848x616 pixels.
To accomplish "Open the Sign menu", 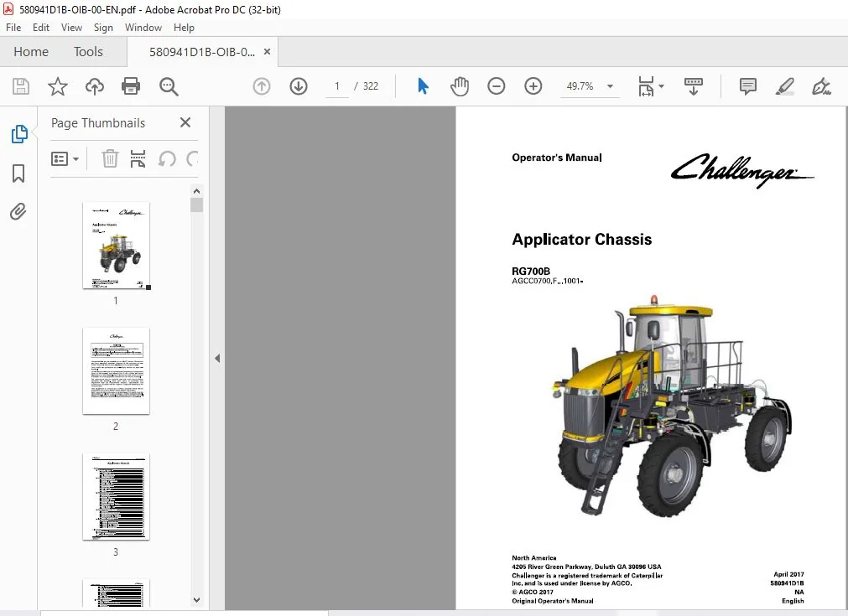I will [103, 28].
